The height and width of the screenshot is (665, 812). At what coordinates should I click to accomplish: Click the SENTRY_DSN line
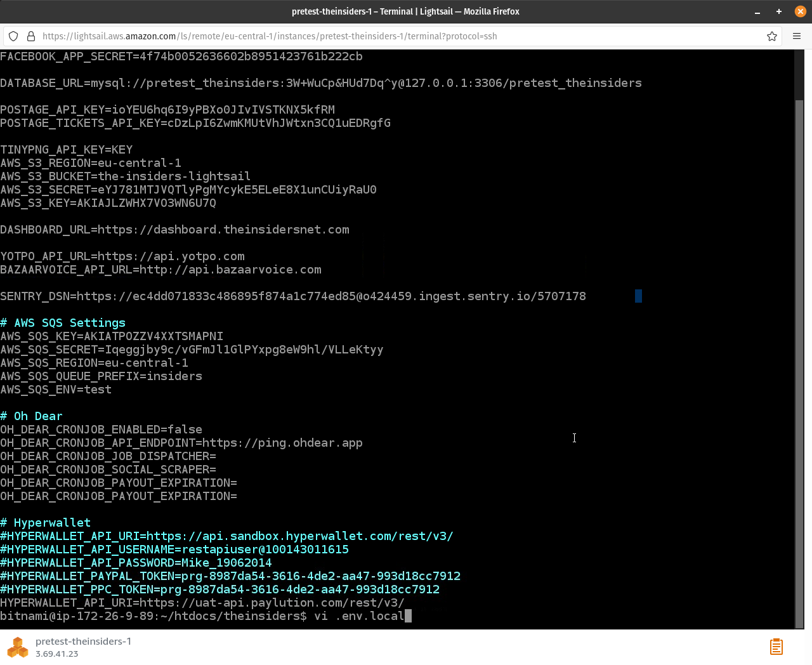tap(293, 296)
